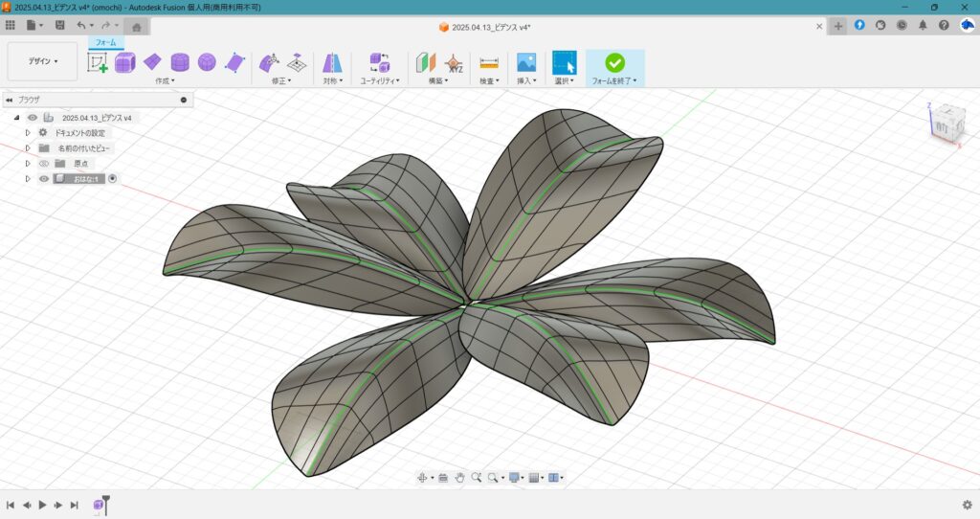Open the 修正 dropdown menu

281,81
